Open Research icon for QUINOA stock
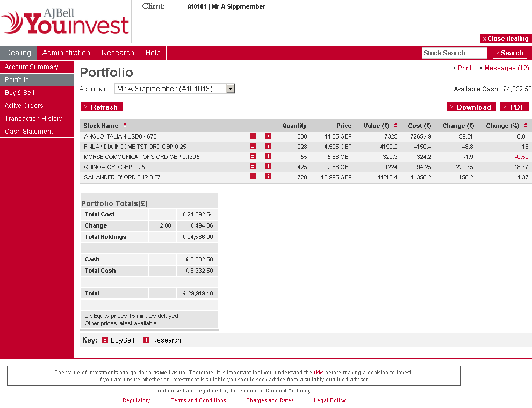Viewport: 532px width, 408px height. [268, 166]
